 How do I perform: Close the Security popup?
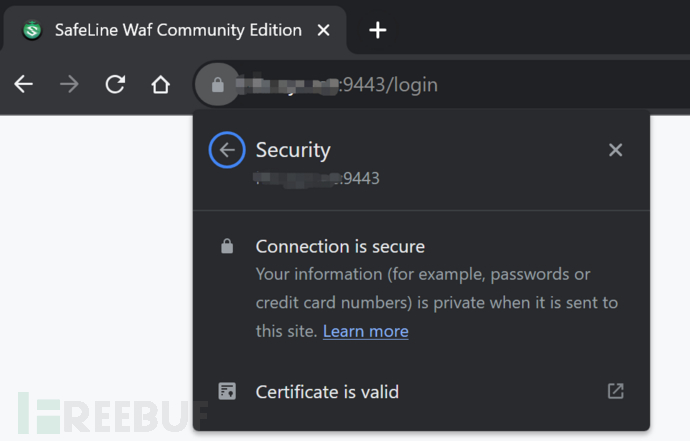[x=615, y=150]
